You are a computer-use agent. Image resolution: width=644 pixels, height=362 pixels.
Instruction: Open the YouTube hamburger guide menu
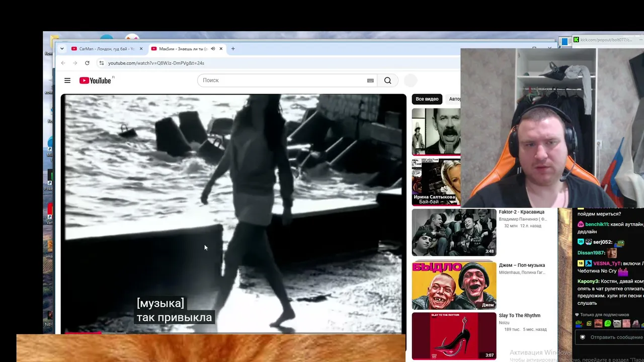[67, 80]
